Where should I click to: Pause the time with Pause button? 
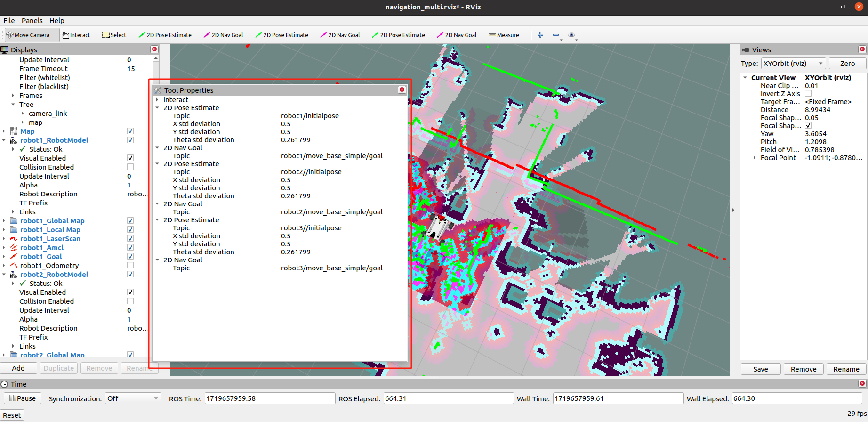point(23,398)
